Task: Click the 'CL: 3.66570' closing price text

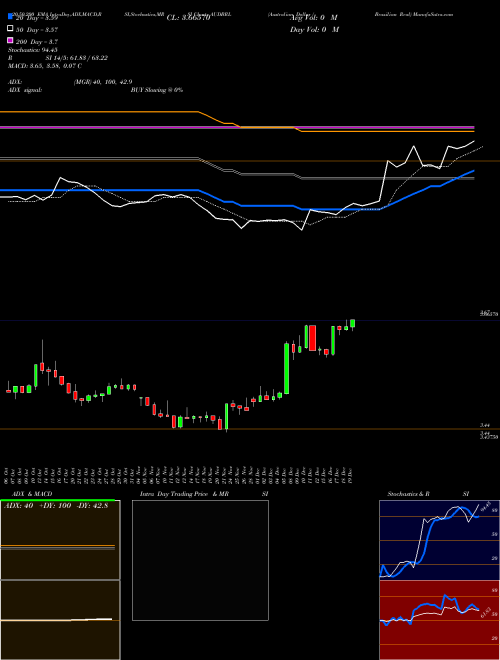Action: 188,18
